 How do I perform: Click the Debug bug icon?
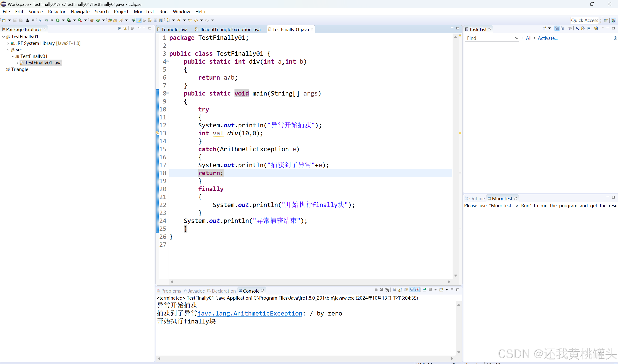(x=47, y=20)
